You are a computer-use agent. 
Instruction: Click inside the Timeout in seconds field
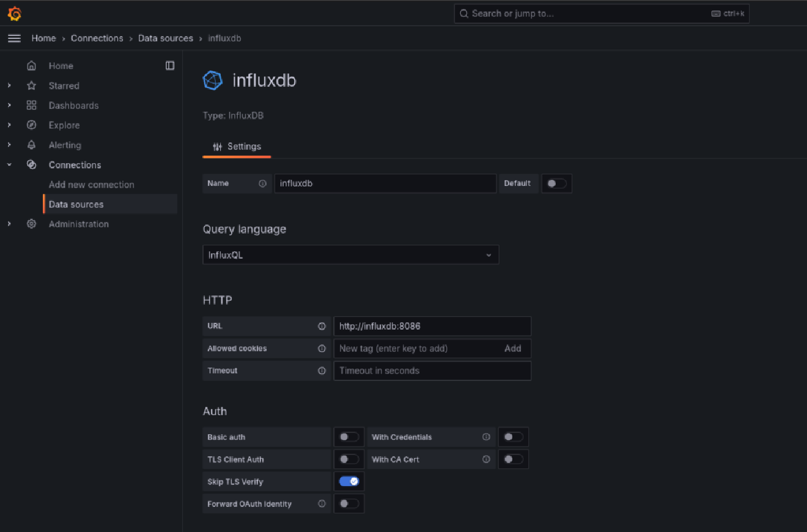[x=432, y=371]
